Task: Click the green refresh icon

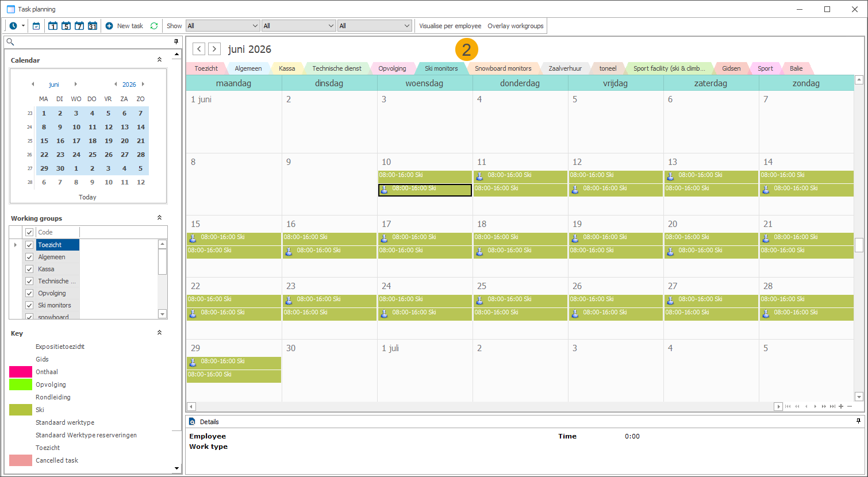Action: tap(154, 26)
